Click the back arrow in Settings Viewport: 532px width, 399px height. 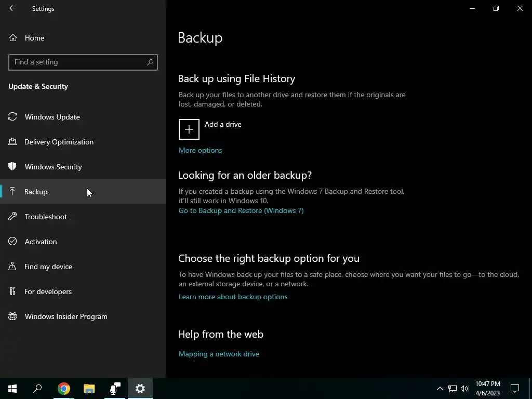click(12, 8)
